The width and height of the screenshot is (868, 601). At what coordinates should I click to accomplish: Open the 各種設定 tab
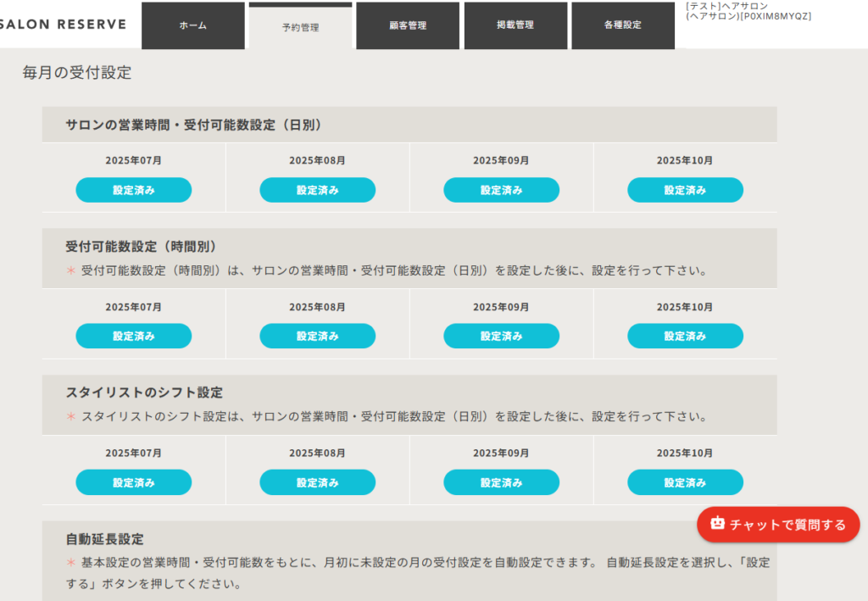click(623, 25)
